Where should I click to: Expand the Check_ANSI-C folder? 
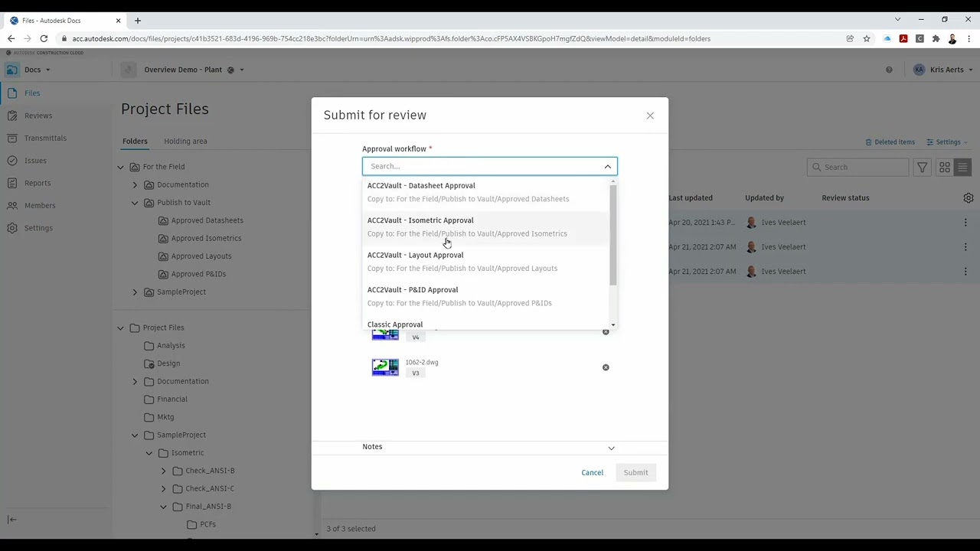click(x=163, y=489)
